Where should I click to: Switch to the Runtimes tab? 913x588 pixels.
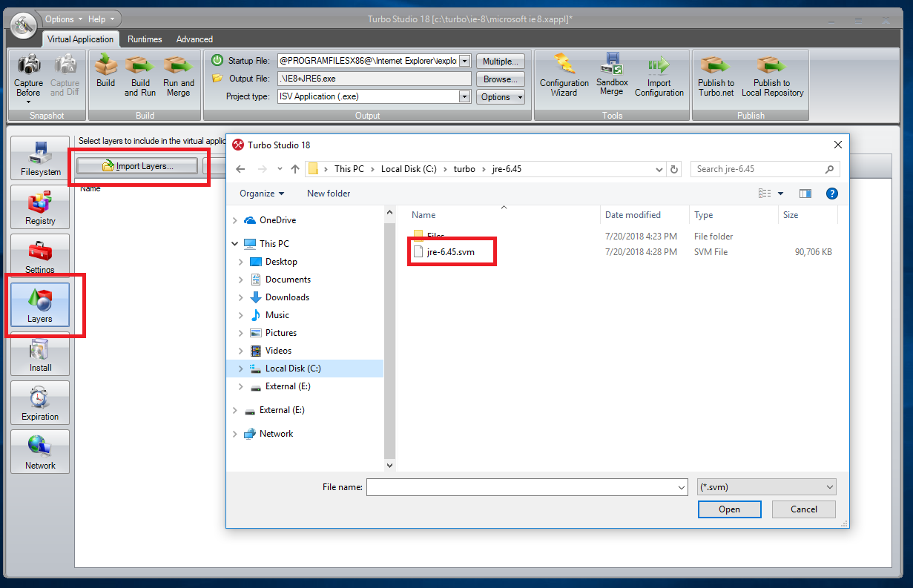tap(145, 39)
